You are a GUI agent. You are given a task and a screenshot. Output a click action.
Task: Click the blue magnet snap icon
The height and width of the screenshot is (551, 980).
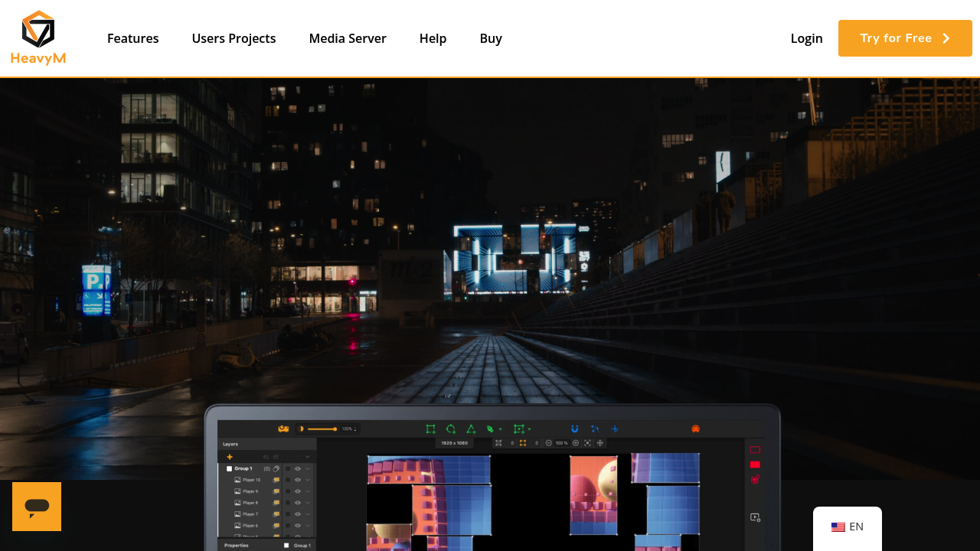tap(575, 429)
